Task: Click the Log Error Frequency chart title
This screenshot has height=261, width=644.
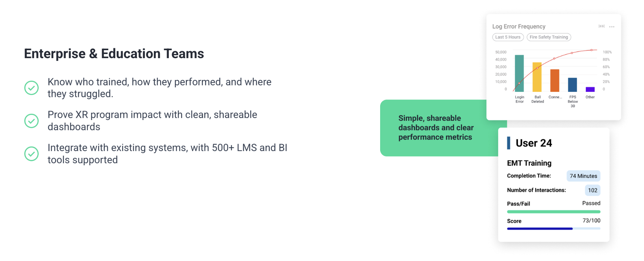Action: [x=519, y=26]
